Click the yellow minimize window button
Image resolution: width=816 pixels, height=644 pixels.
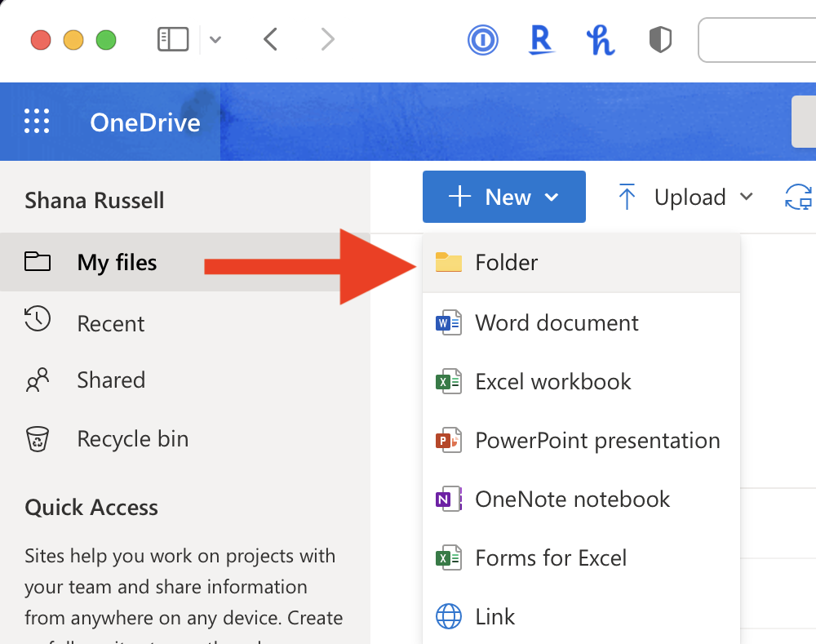[x=73, y=40]
